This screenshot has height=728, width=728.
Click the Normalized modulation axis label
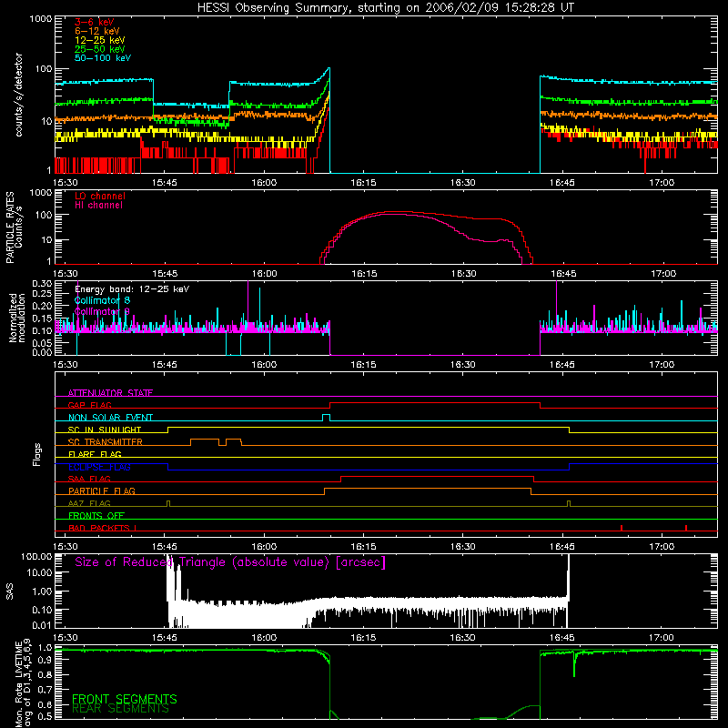17,318
